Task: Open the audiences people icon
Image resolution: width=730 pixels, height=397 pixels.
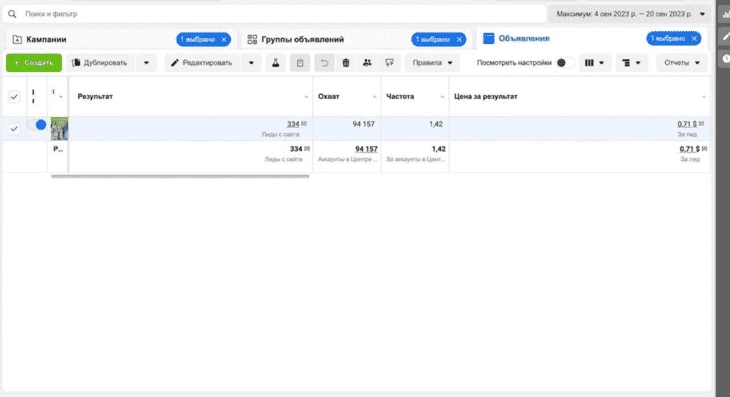Action: (x=367, y=63)
